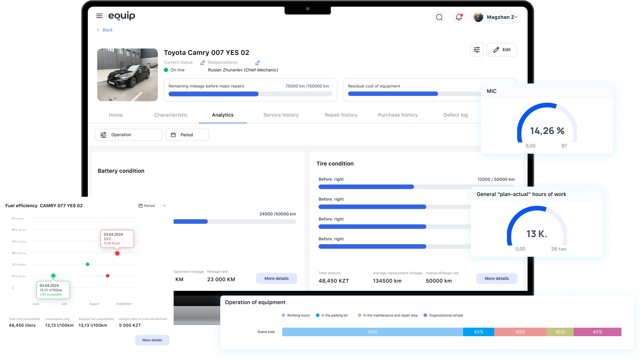Click the green data point near July

point(88,264)
